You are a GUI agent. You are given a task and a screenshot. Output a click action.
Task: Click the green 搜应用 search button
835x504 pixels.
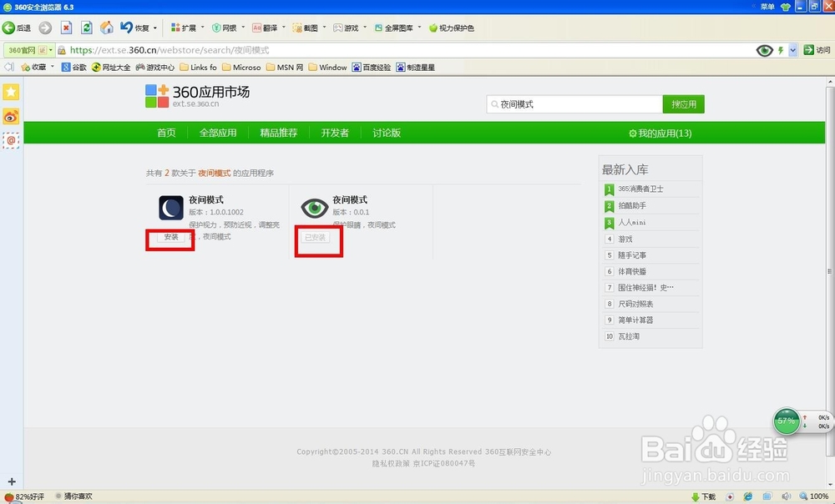tap(684, 104)
